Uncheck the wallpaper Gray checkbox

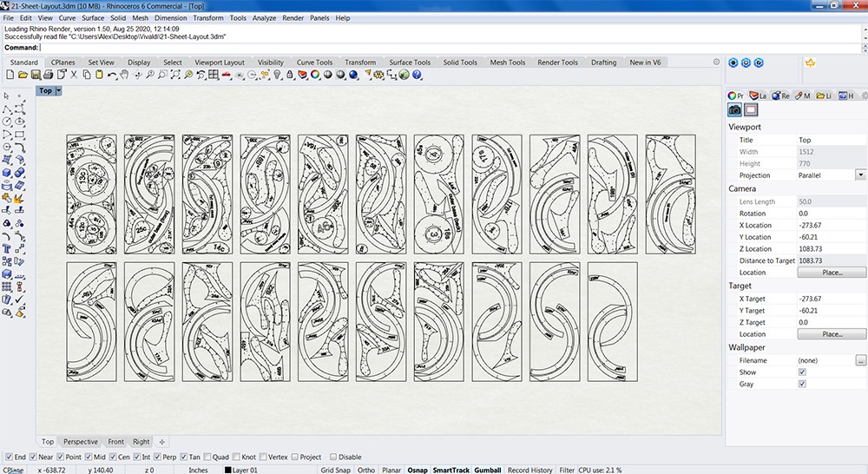(x=802, y=384)
